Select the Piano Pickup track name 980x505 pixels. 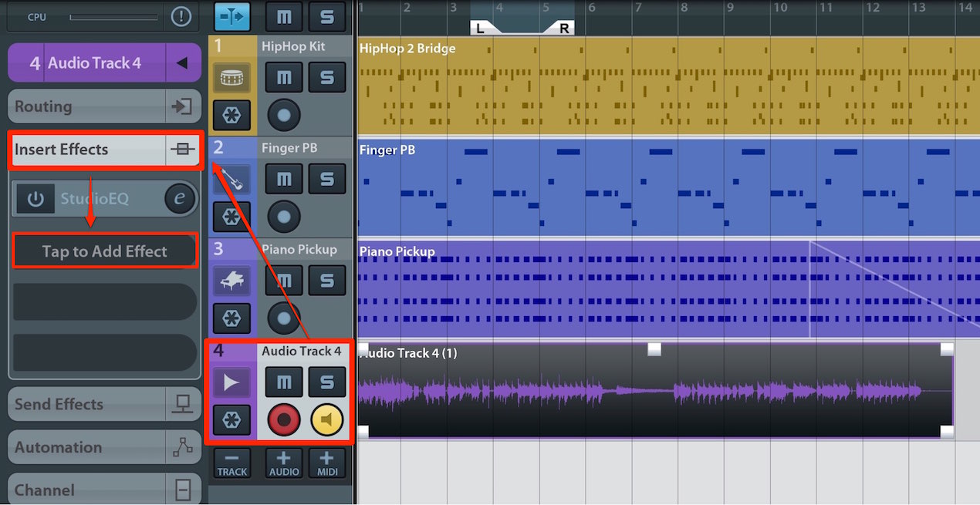[299, 250]
